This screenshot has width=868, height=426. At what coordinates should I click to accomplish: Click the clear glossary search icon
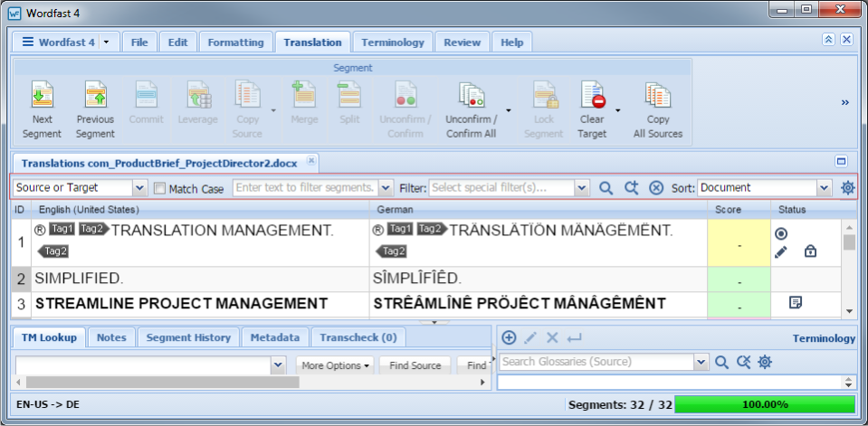(743, 363)
